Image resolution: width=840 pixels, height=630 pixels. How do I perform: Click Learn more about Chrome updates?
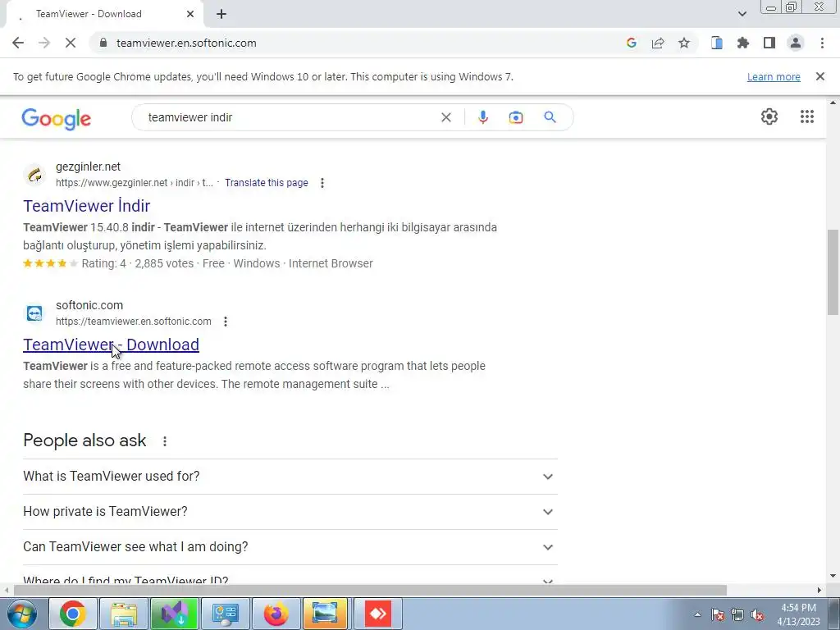click(x=774, y=76)
